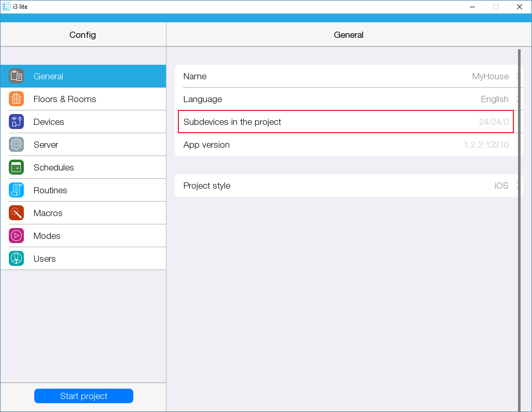Click the Server gear icon

coord(16,145)
